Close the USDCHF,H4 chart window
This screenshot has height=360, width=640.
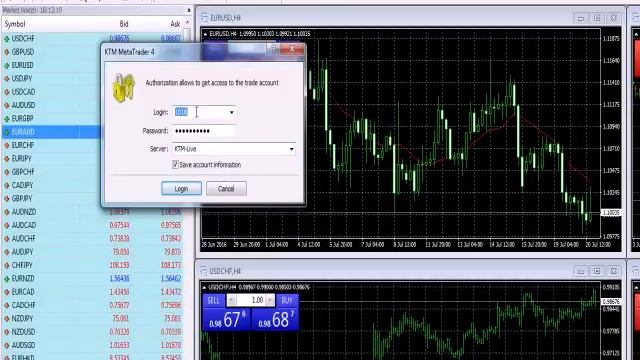point(613,271)
